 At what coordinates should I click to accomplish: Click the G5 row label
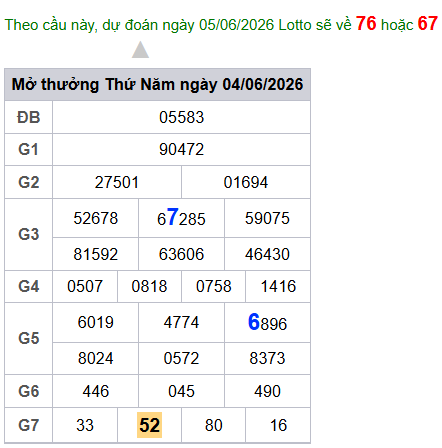(29, 338)
